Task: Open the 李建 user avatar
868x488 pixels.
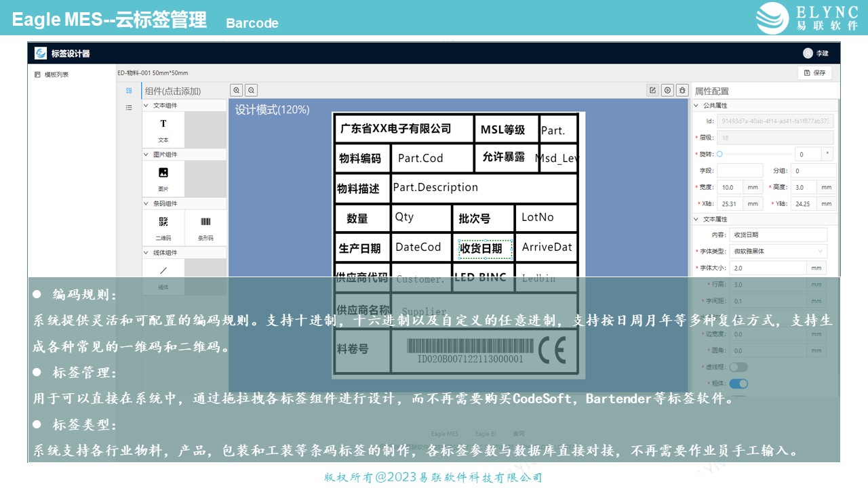Action: click(x=808, y=53)
